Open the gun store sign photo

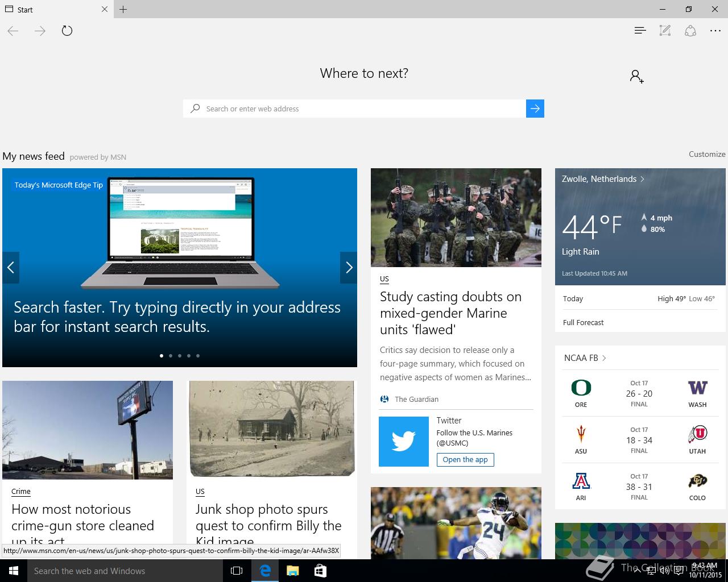pos(88,430)
